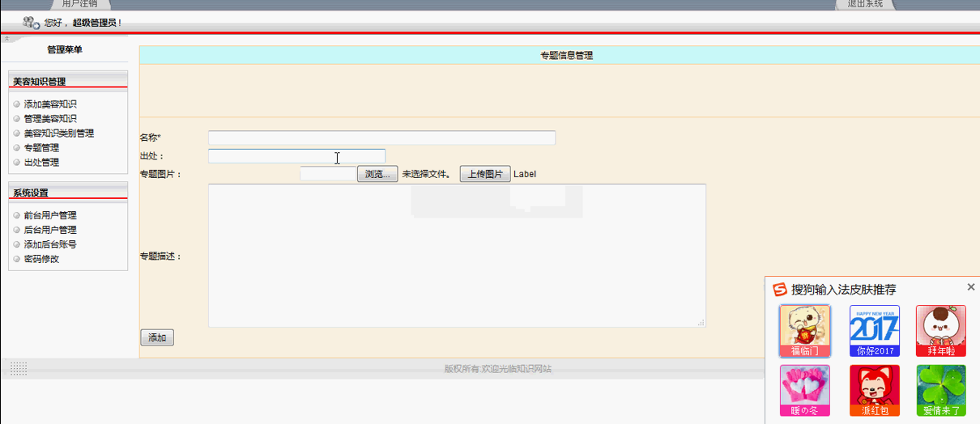Open 密码修改 menu item

tap(41, 259)
